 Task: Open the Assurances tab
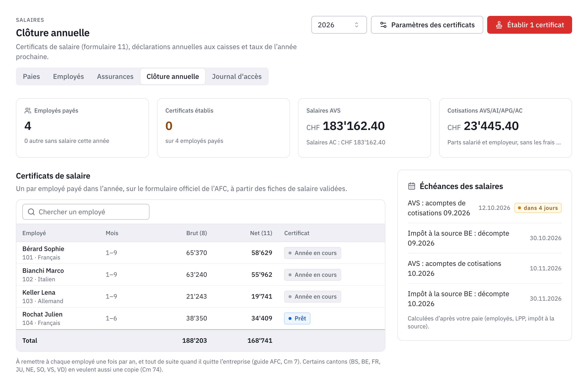click(x=115, y=76)
